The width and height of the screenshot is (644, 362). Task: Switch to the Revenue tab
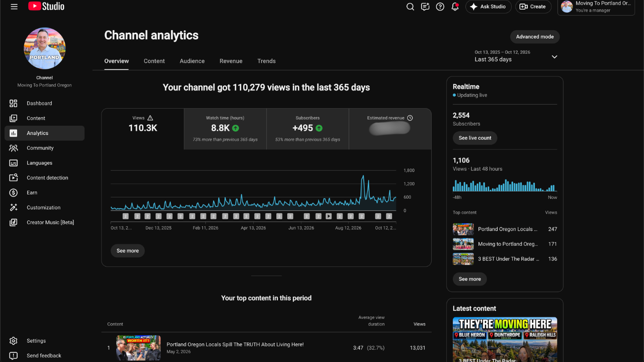[231, 61]
